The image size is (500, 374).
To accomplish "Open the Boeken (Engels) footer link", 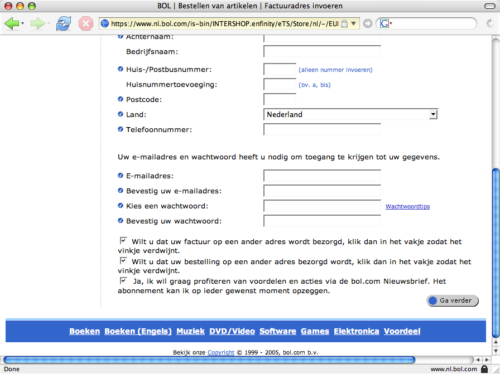I will point(138,331).
